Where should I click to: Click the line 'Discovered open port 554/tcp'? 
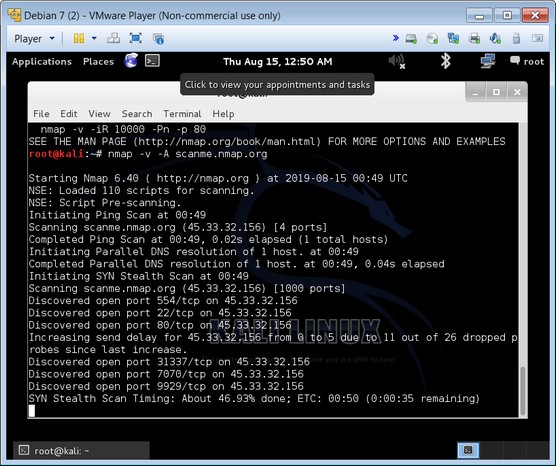163,301
